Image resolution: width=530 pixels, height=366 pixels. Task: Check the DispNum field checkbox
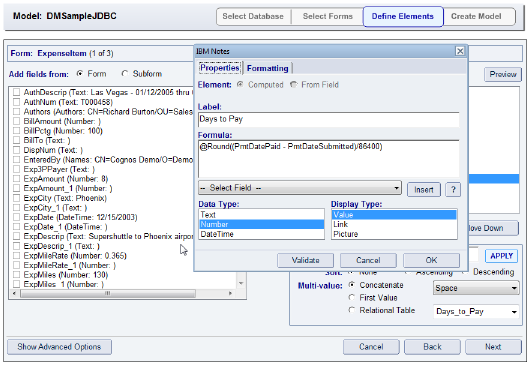16,150
